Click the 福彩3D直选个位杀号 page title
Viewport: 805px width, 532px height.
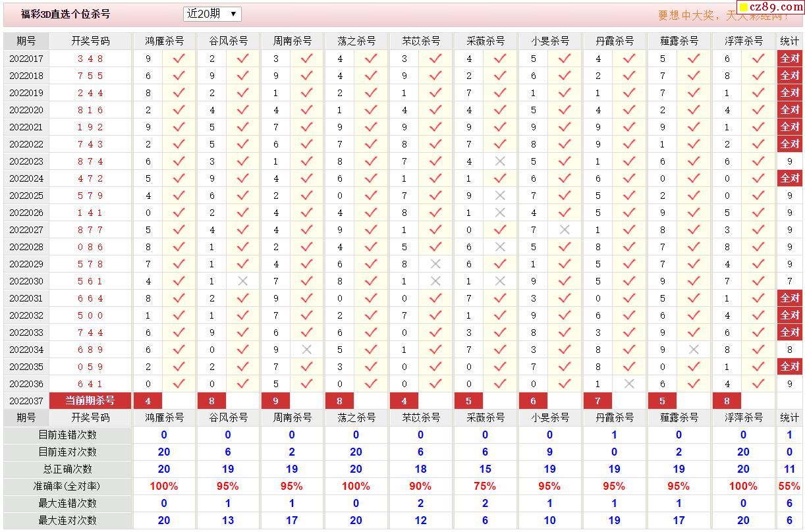coord(66,14)
